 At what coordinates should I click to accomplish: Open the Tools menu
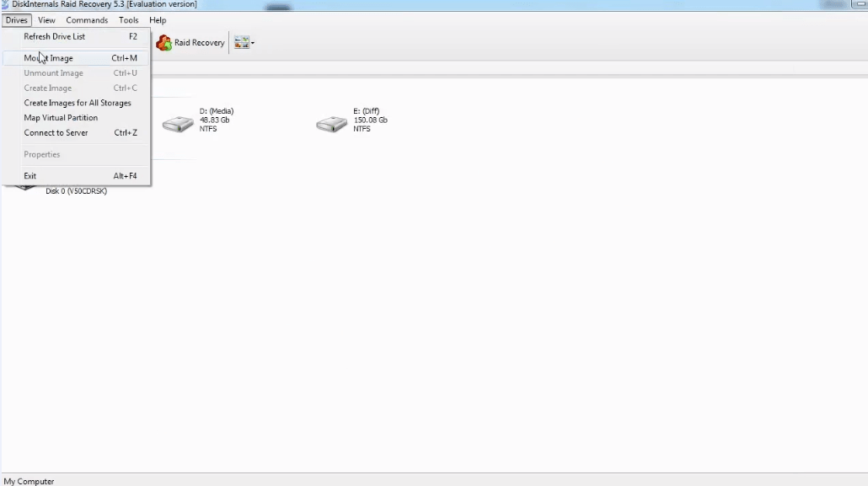pos(128,20)
